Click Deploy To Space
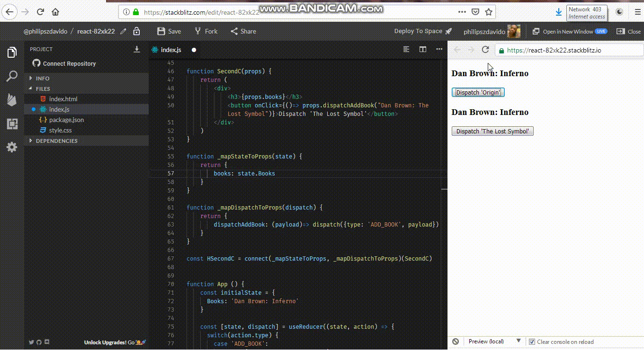 click(x=423, y=31)
